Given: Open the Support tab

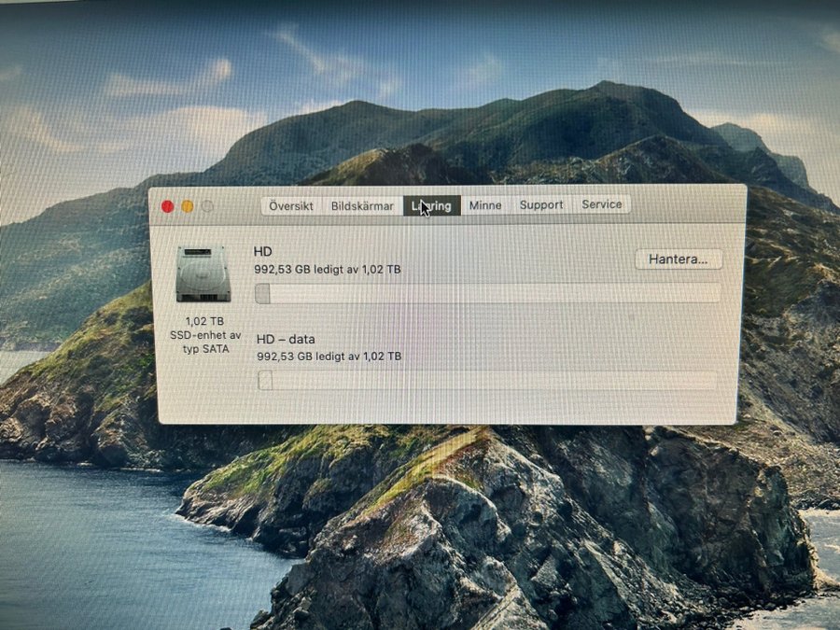Looking at the screenshot, I should tap(541, 205).
